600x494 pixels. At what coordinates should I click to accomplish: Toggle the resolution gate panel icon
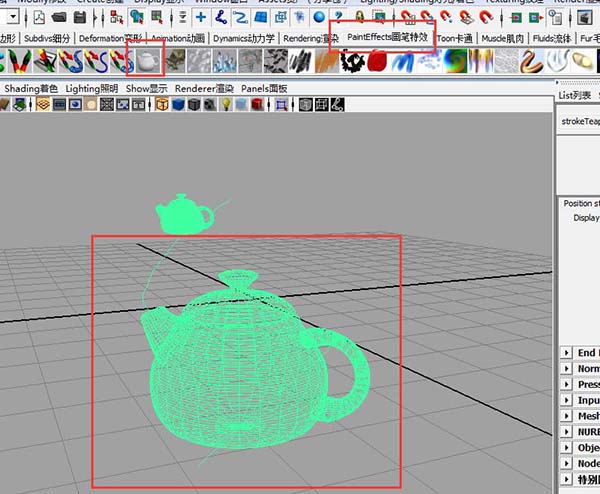coord(75,104)
